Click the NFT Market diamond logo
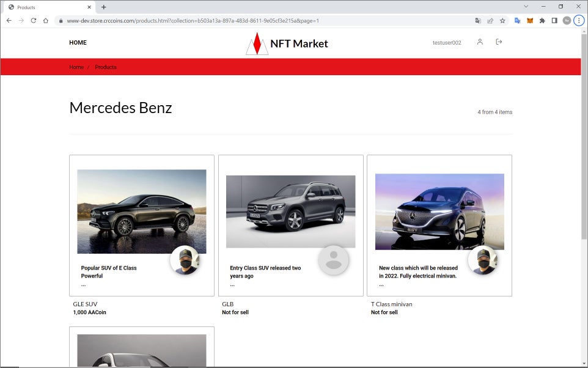588x368 pixels. click(x=257, y=43)
